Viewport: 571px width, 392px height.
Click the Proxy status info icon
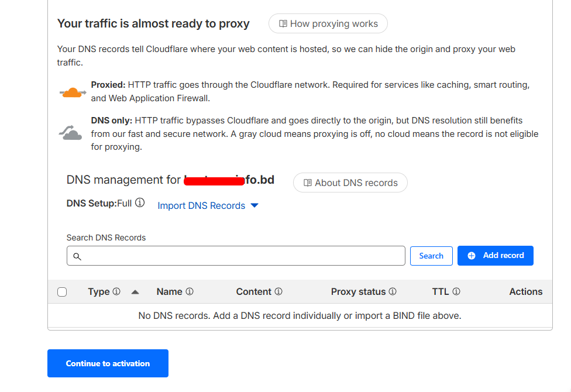click(x=393, y=291)
